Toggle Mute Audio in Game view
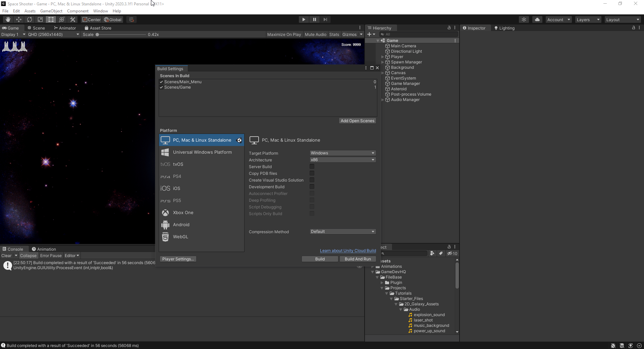644x349 pixels. [315, 34]
